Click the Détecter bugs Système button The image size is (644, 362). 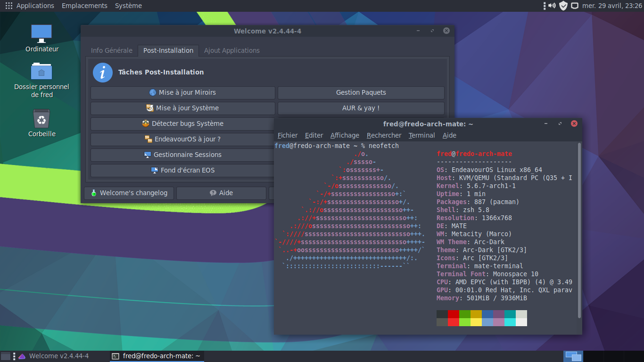[183, 123]
